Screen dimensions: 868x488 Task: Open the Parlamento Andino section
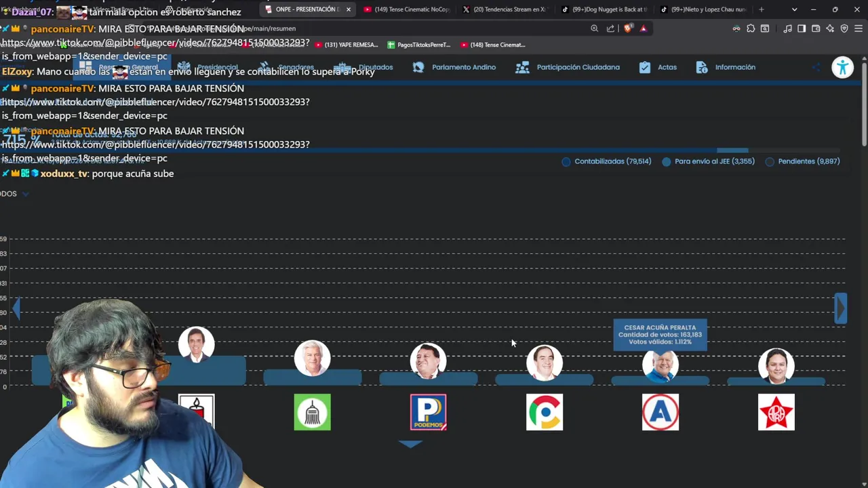pyautogui.click(x=454, y=67)
